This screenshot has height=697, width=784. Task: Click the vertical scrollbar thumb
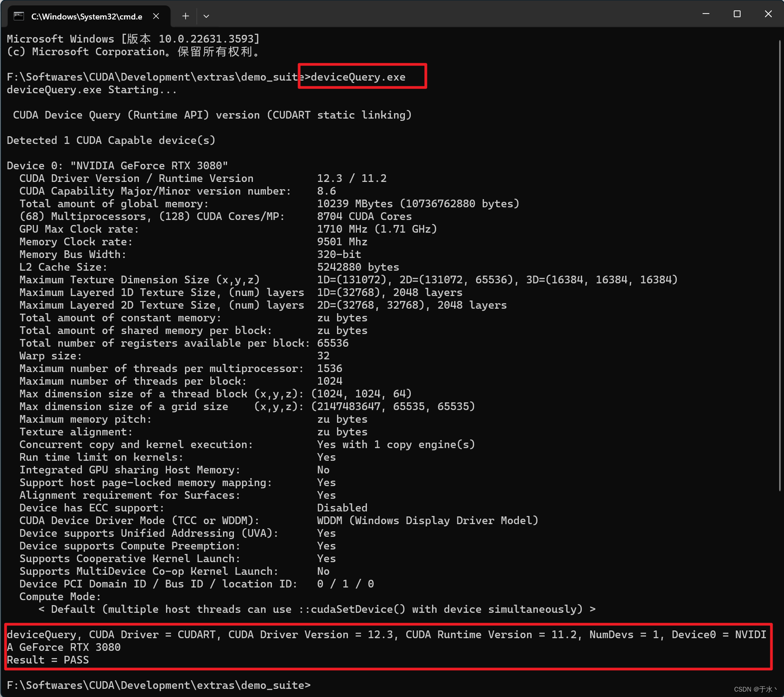[x=779, y=265]
